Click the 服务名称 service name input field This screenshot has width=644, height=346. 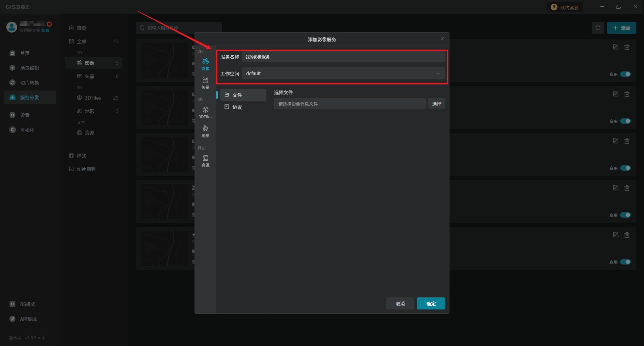(343, 57)
